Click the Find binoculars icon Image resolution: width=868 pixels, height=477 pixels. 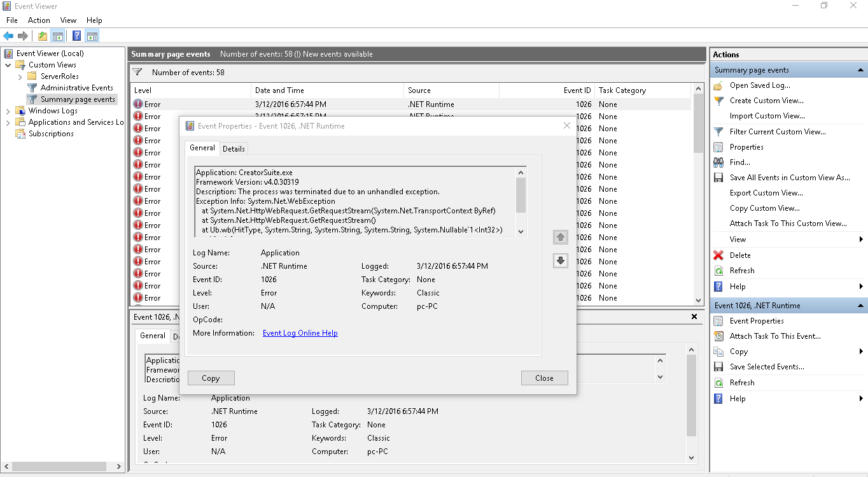click(718, 162)
